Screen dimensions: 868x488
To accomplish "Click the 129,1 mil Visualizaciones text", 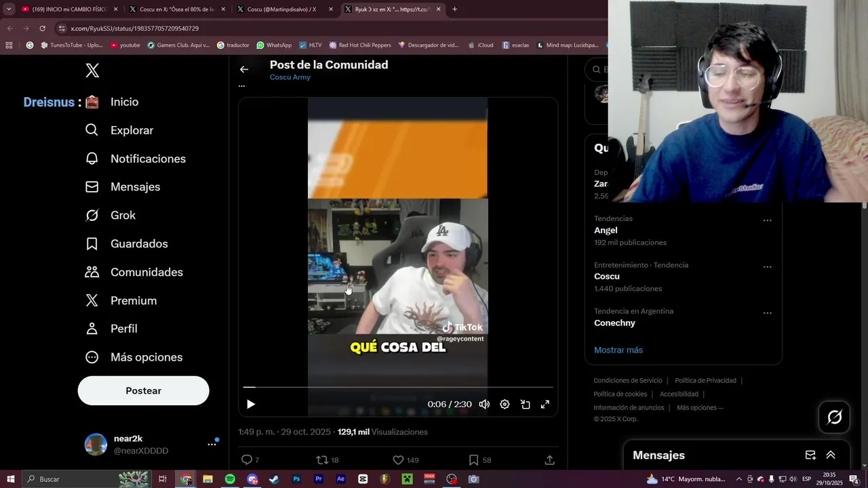I will point(382,432).
